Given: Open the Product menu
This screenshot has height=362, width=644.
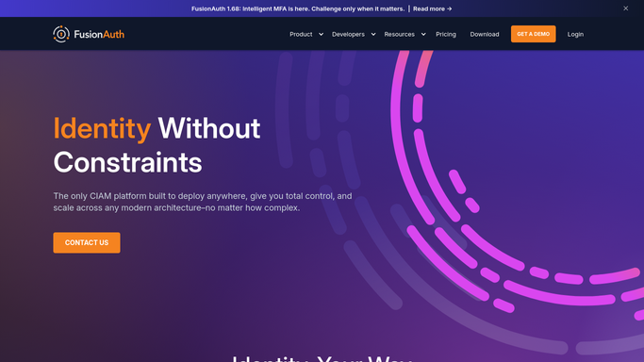Looking at the screenshot, I should (x=301, y=34).
